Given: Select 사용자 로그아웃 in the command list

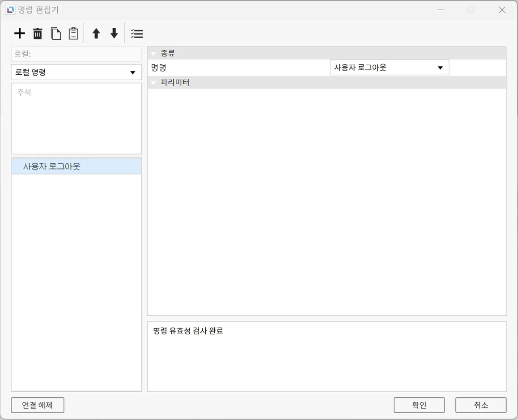Looking at the screenshot, I should point(76,167).
